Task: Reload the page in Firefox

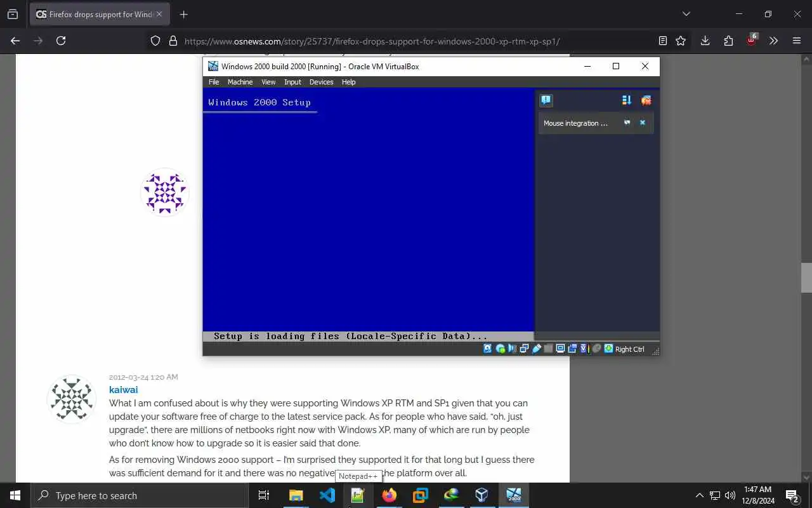Action: (x=61, y=41)
